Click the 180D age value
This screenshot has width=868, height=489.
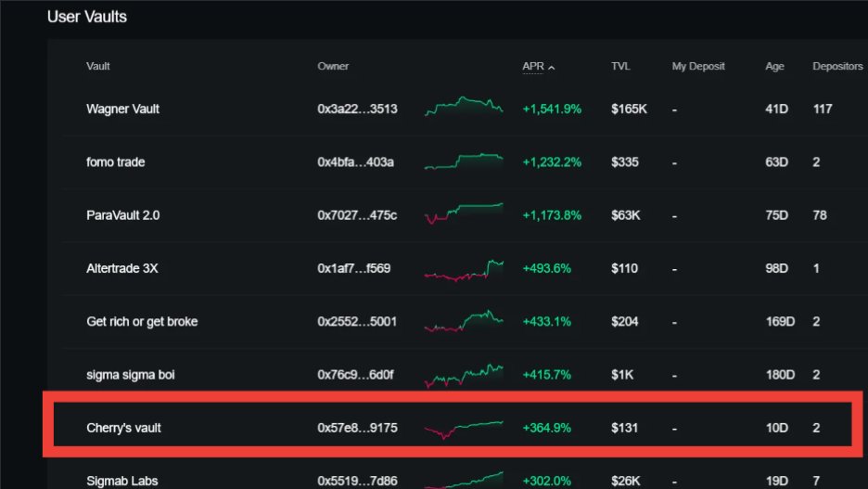(780, 375)
